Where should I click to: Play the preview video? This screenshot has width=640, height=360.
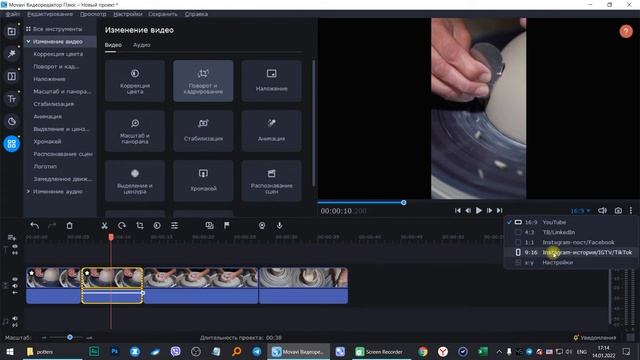pyautogui.click(x=478, y=211)
